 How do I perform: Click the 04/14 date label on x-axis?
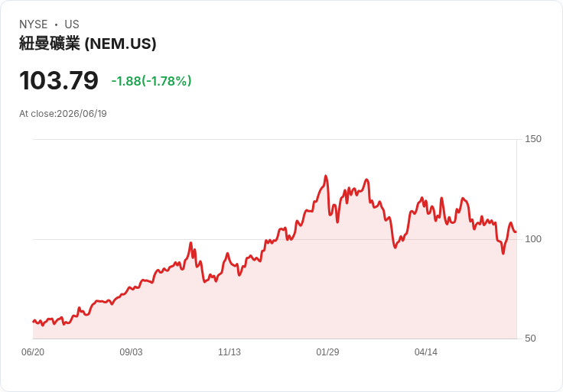pos(426,352)
